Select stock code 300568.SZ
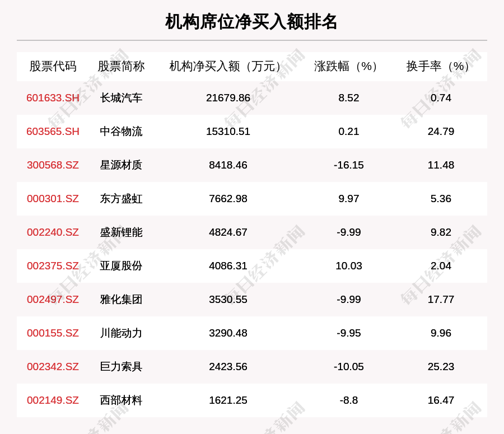Viewport: 504px width, 434px height. click(53, 165)
